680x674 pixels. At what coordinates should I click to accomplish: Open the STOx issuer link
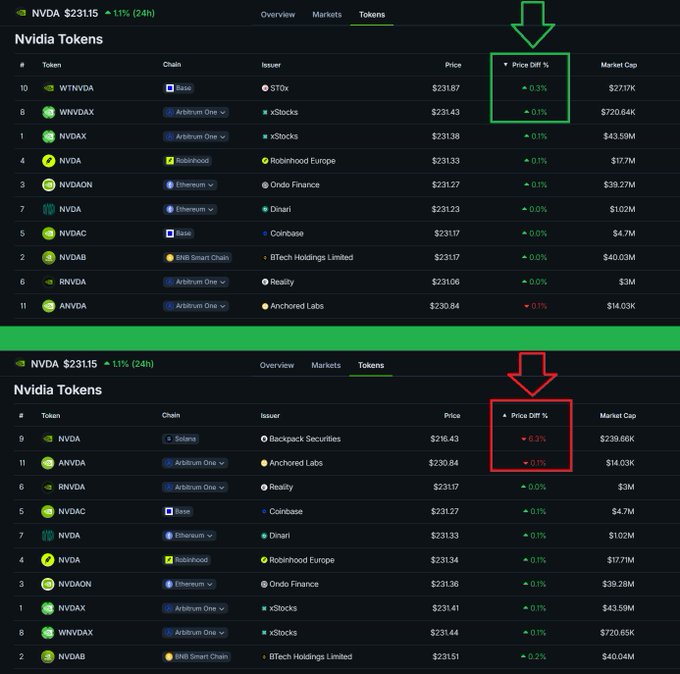(279, 88)
